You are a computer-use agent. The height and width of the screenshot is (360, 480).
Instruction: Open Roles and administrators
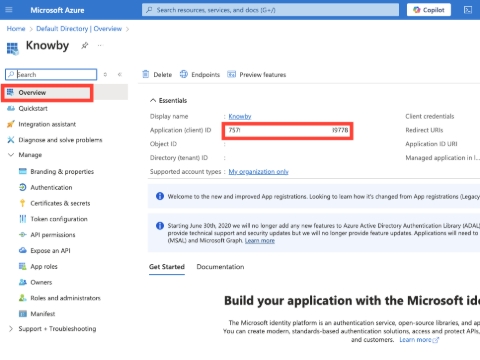click(65, 298)
